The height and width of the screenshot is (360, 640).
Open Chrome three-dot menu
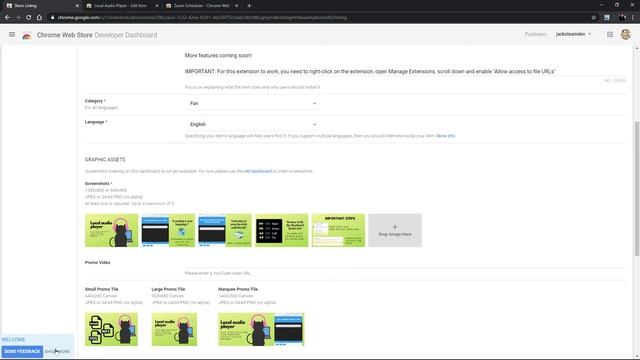pos(633,18)
